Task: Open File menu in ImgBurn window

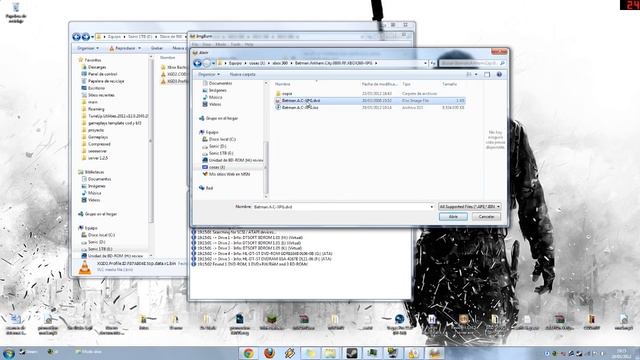Action: 195,44
